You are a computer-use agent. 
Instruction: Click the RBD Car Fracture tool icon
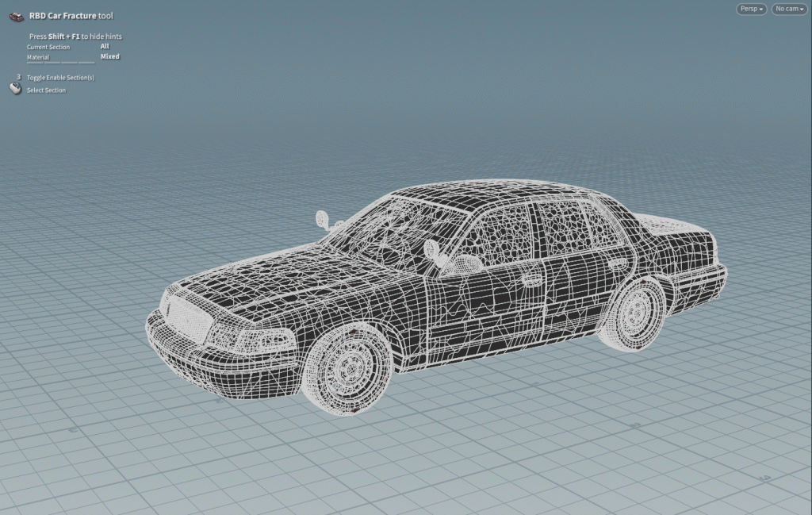(16, 17)
